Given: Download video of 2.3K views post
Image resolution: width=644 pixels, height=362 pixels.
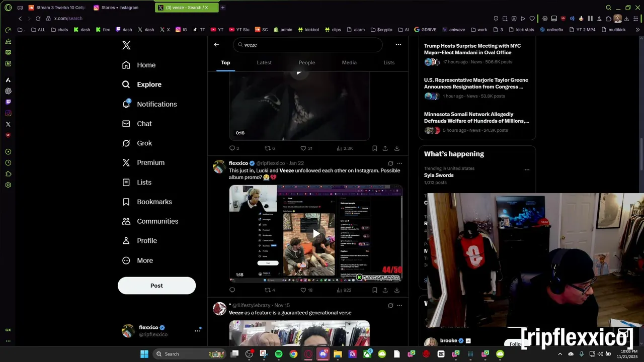Looking at the screenshot, I should pyautogui.click(x=397, y=148).
